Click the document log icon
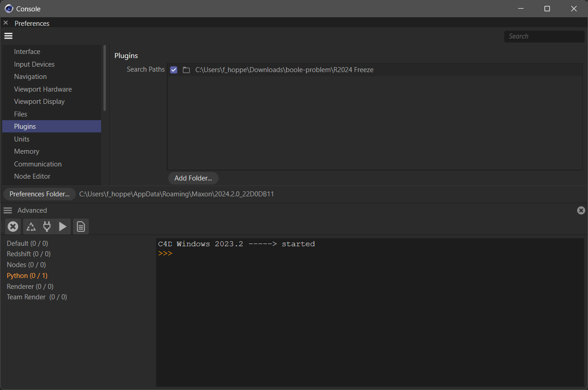 [81, 226]
